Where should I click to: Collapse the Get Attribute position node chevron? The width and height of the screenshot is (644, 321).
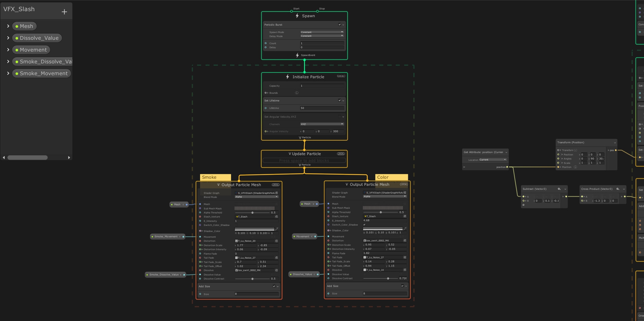coord(506,152)
